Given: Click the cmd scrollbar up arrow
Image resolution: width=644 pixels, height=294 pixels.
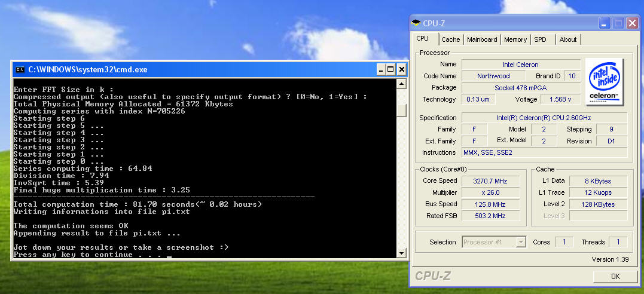Looking at the screenshot, I should pos(401,84).
